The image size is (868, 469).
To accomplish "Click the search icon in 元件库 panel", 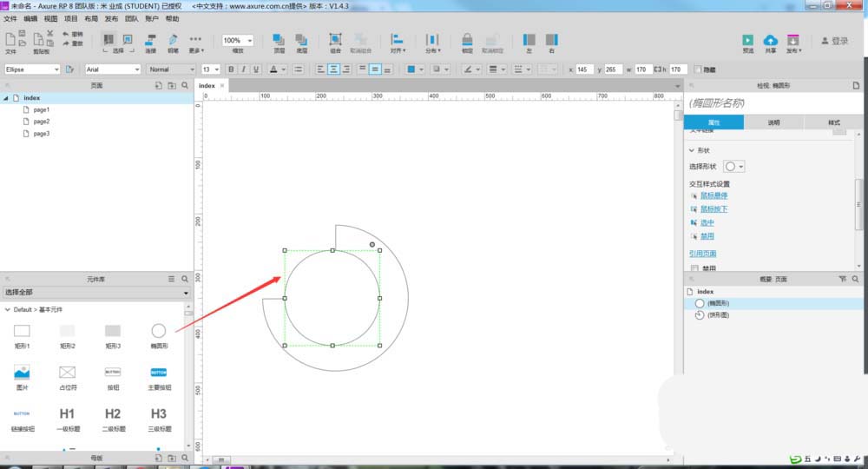I will (x=185, y=279).
